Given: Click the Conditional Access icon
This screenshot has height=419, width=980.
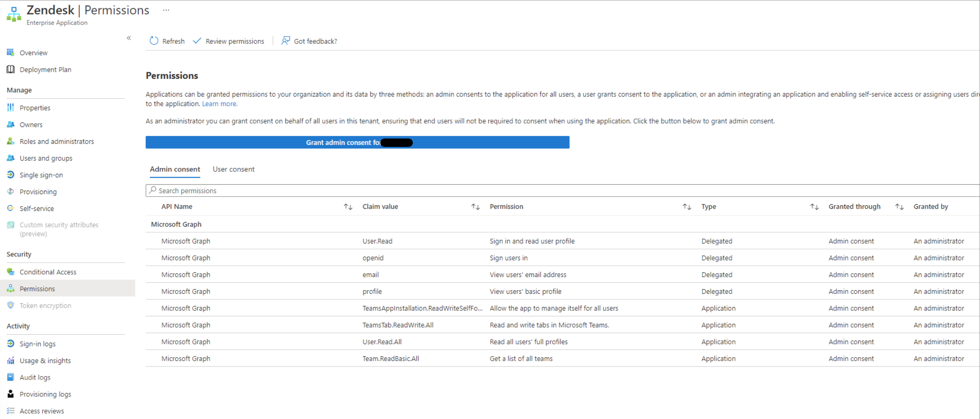Looking at the screenshot, I should click(10, 272).
